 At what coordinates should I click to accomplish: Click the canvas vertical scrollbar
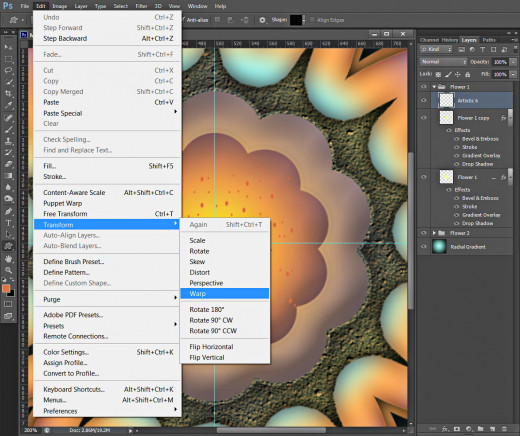[411, 230]
